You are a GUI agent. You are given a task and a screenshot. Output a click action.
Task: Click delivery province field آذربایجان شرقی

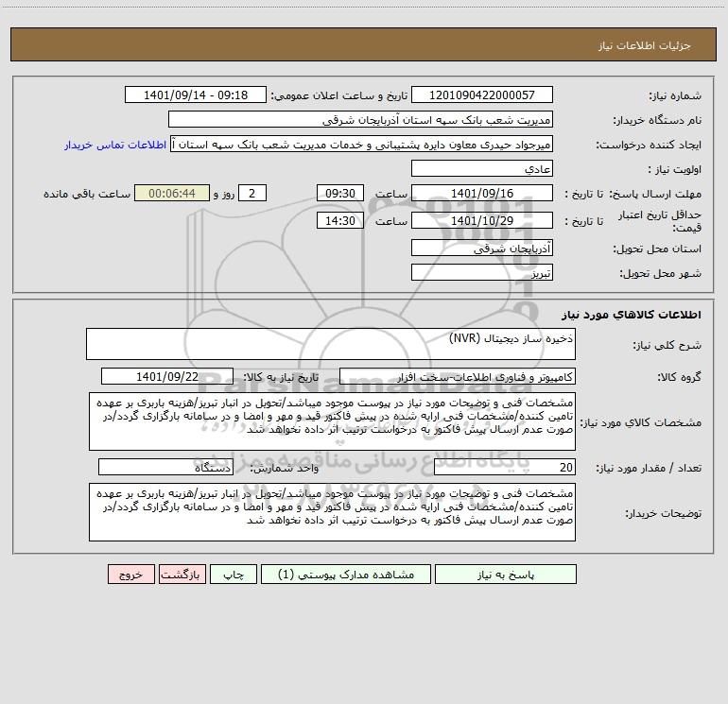pyautogui.click(x=482, y=248)
